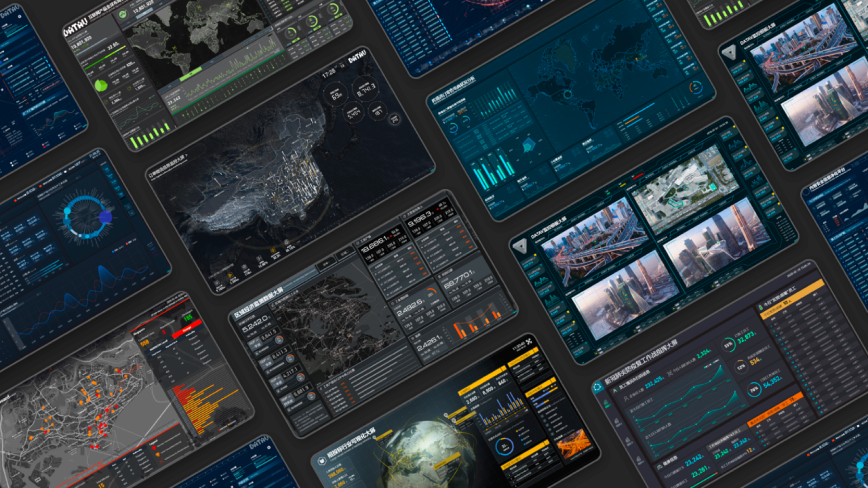Screen dimensions: 868x488
Task: Select the cyan vertical bar chart on the teal dashboard
Action: click(x=494, y=170)
